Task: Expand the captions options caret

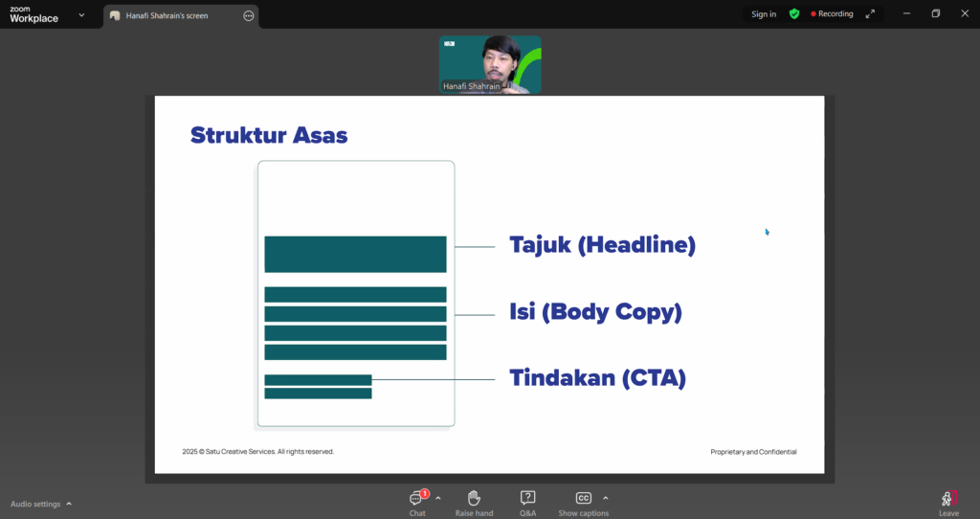Action: click(605, 498)
